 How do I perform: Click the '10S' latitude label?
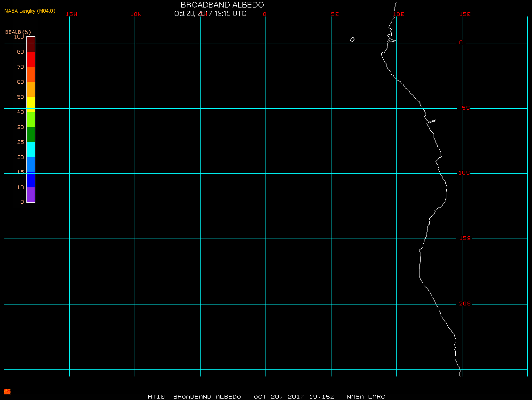(x=464, y=173)
